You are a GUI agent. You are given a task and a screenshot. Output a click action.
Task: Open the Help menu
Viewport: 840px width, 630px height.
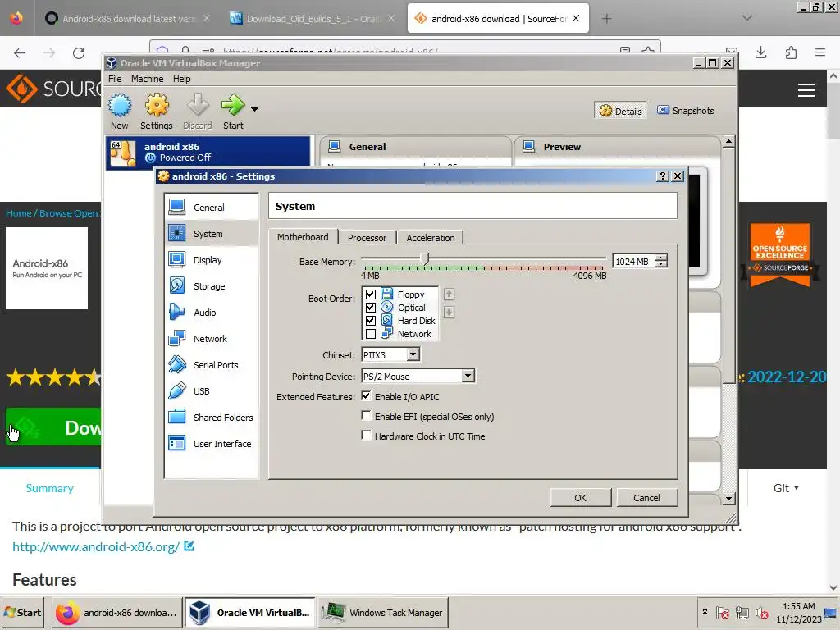(181, 79)
